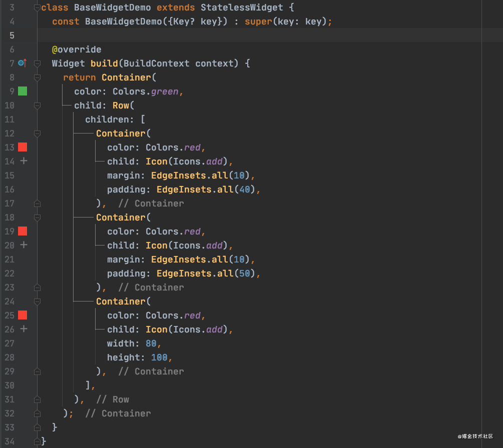Collapse the return Container fold on line 8
This screenshot has width=503, height=448.
[x=37, y=77]
